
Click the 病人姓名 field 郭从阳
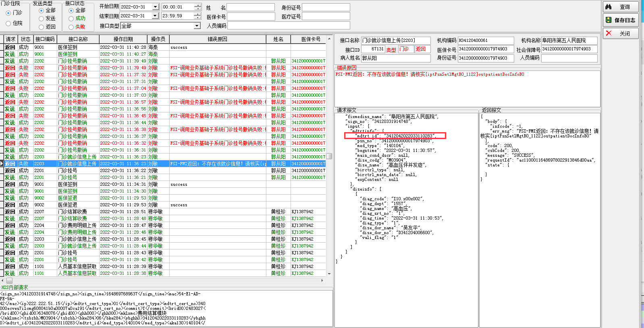(x=396, y=58)
